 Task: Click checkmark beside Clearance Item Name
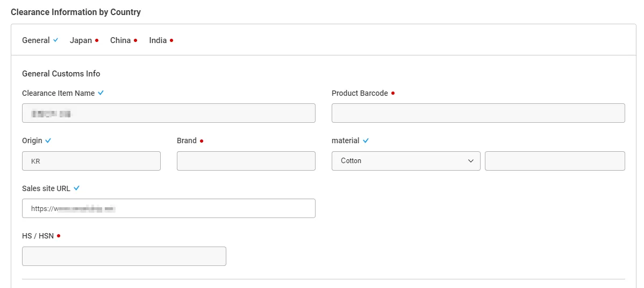pyautogui.click(x=101, y=93)
